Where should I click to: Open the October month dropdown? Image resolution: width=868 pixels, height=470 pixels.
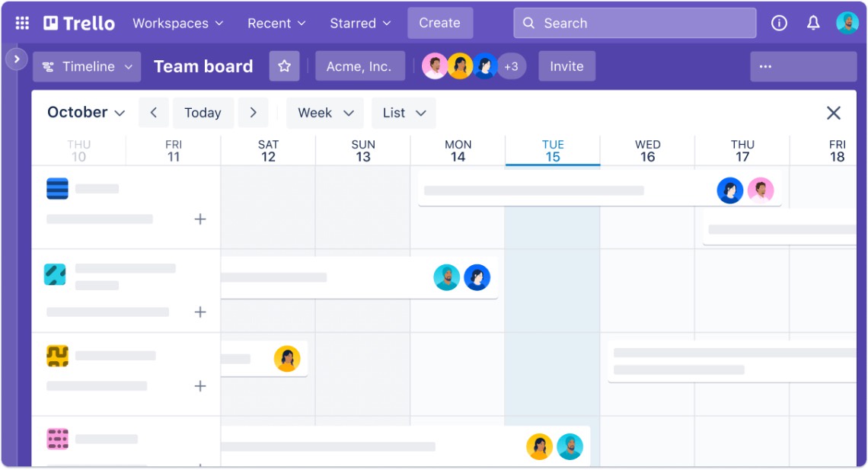[85, 112]
